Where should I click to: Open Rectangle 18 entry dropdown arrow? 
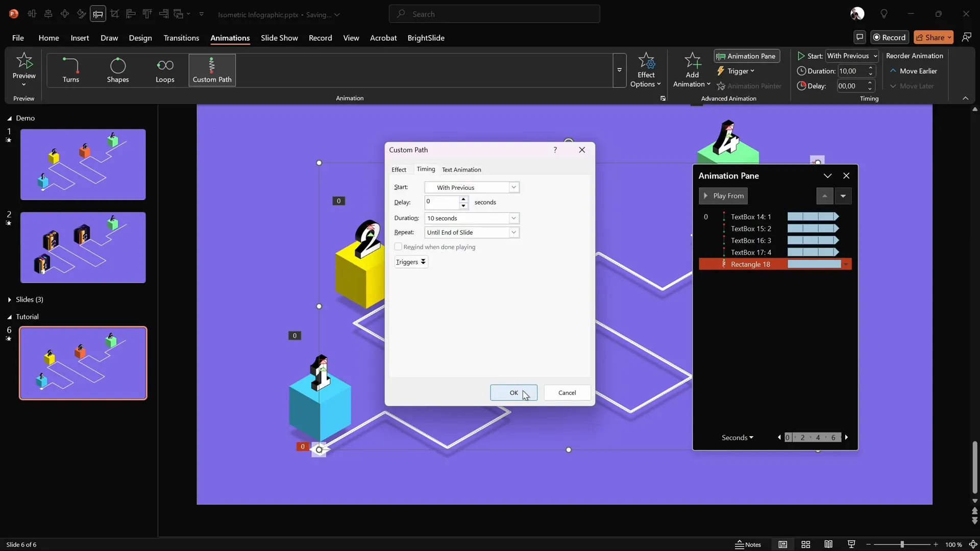[x=846, y=264]
